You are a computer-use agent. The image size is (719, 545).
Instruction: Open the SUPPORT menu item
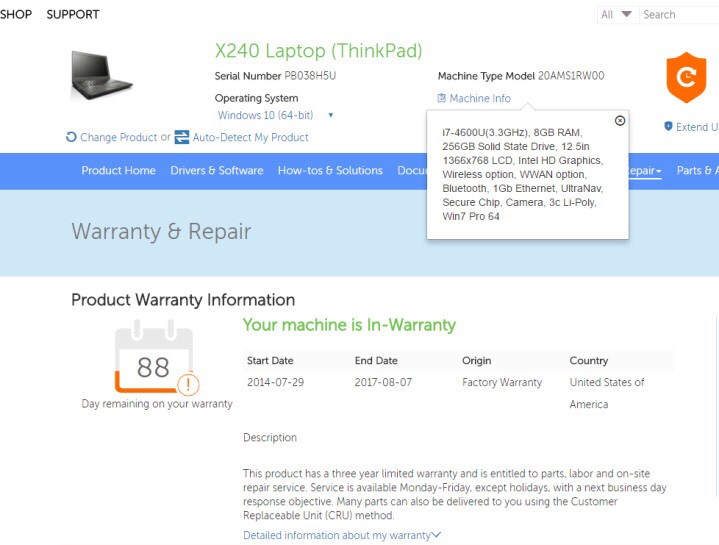pos(73,14)
